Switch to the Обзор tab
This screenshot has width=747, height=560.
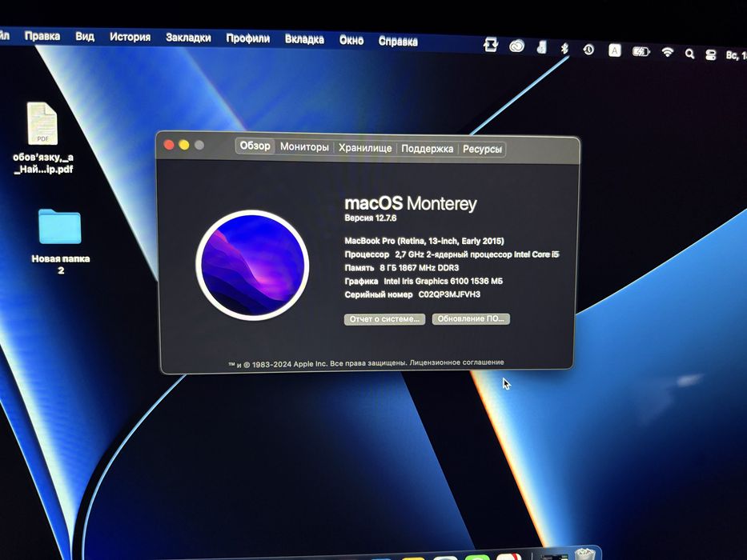(255, 146)
